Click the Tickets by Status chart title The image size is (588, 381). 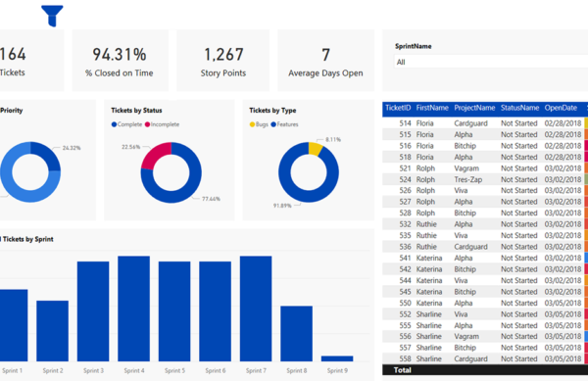coord(136,110)
